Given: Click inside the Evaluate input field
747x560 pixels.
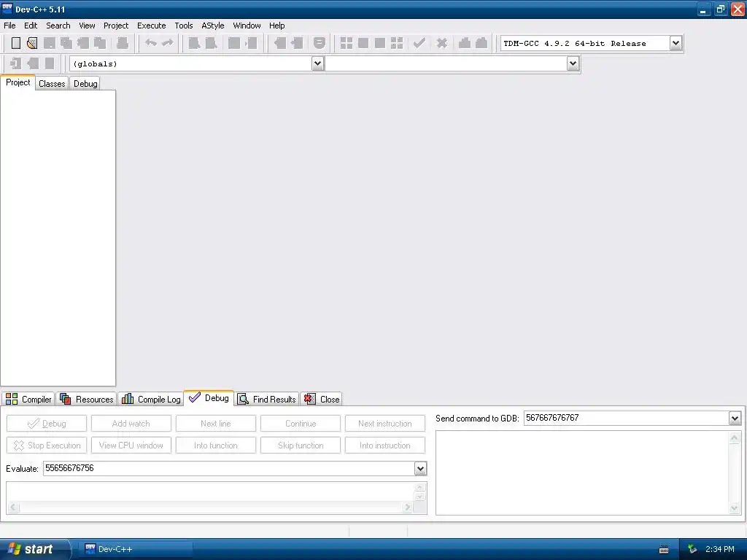Looking at the screenshot, I should [228, 469].
